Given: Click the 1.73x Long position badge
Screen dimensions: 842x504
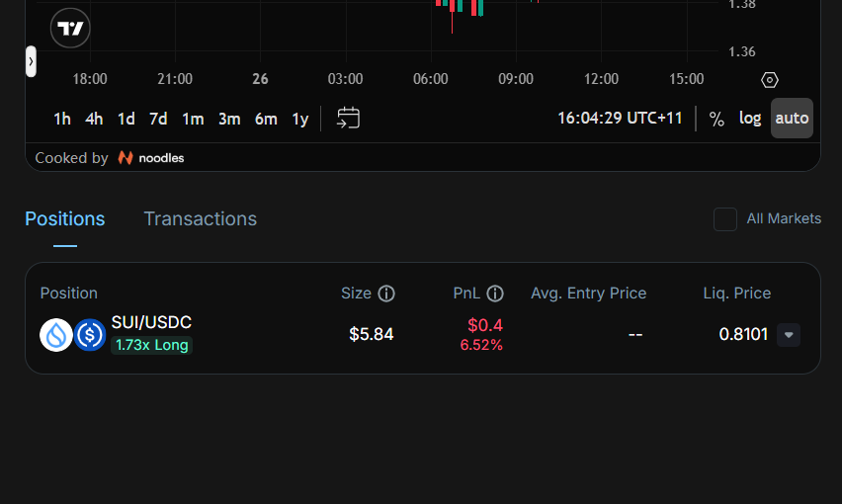Looking at the screenshot, I should [151, 345].
